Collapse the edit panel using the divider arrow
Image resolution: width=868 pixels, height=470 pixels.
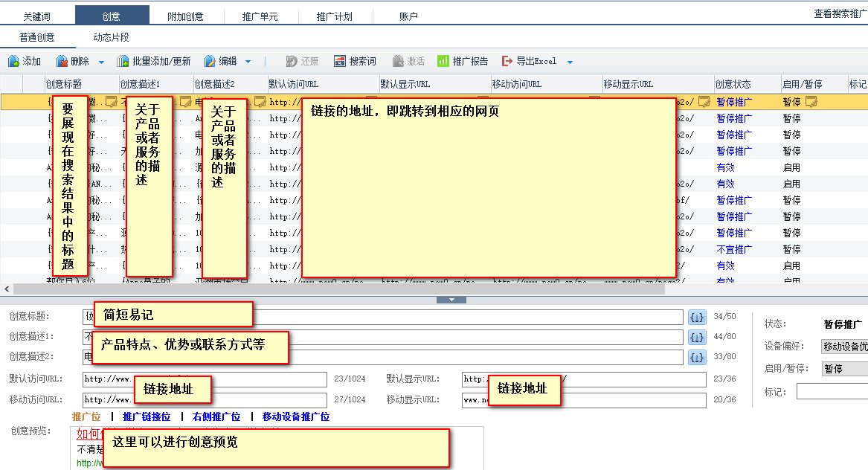tap(451, 300)
